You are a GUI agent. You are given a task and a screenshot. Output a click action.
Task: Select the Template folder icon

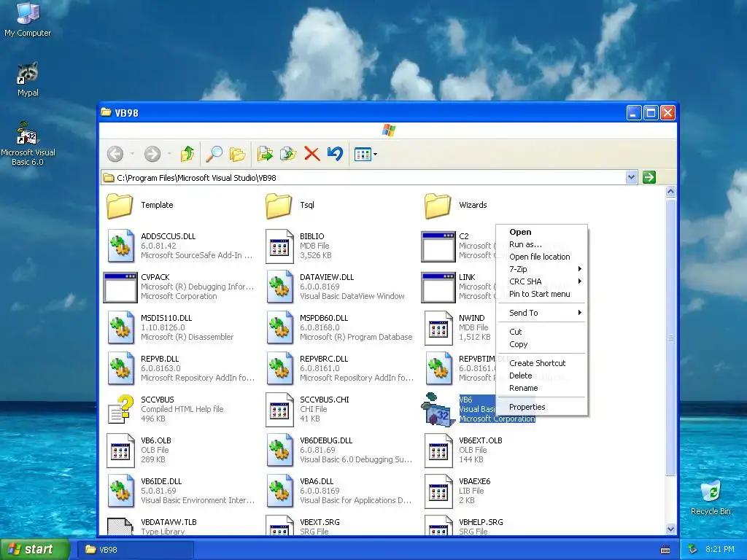(x=120, y=206)
